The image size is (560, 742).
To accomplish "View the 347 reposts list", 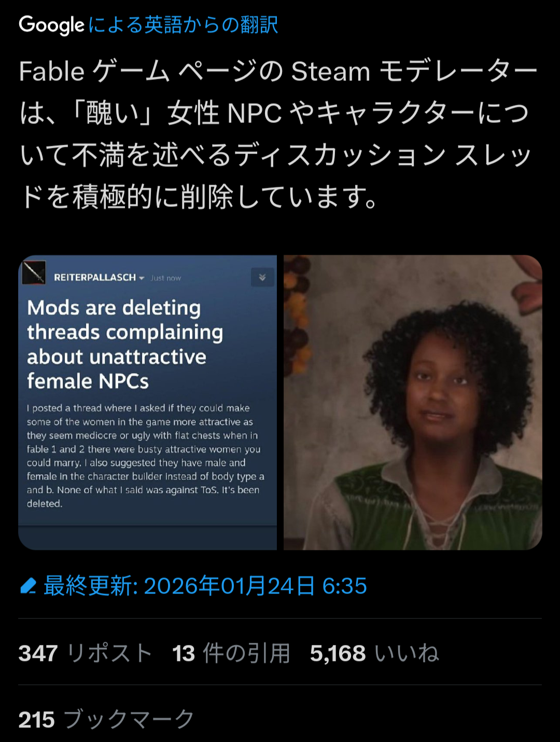I will pos(86,653).
